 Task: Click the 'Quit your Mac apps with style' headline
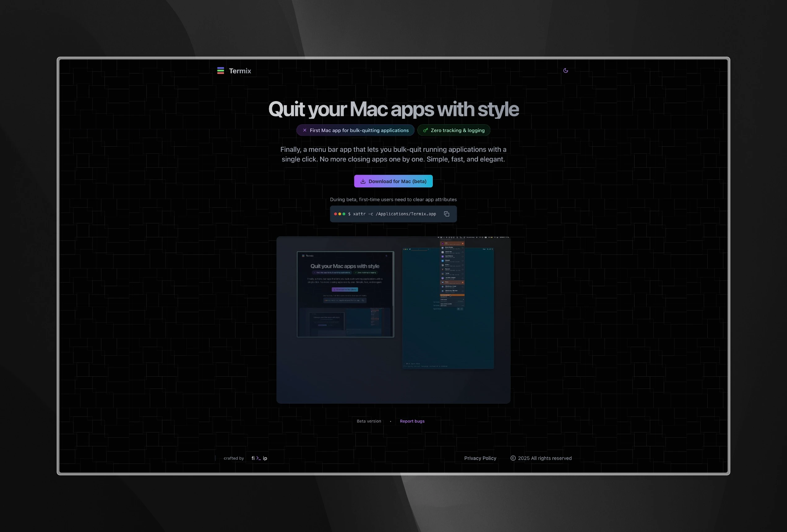point(393,109)
